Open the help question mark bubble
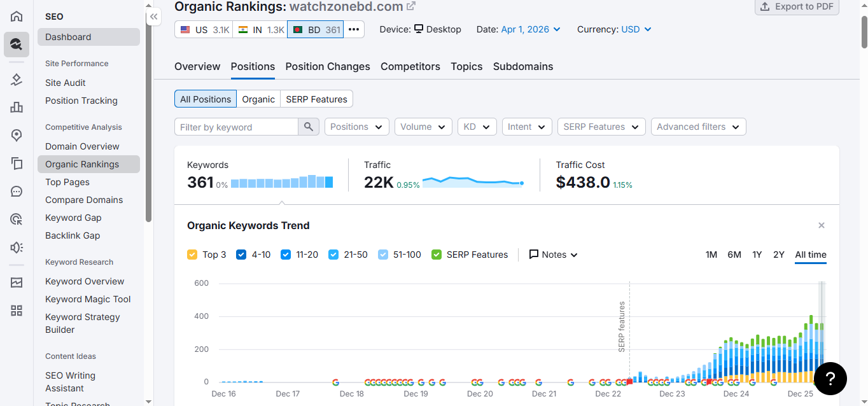The height and width of the screenshot is (406, 868). point(830,379)
